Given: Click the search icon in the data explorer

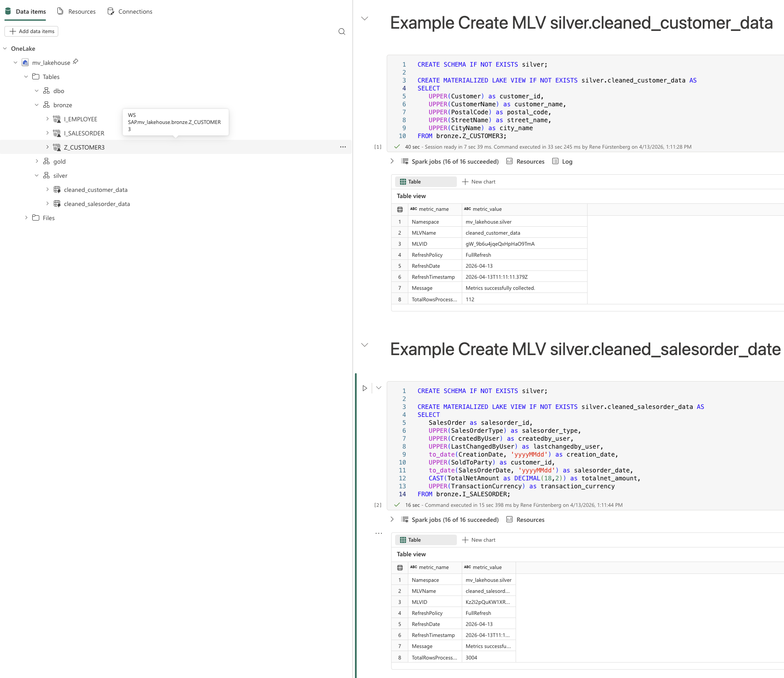Looking at the screenshot, I should coord(342,31).
